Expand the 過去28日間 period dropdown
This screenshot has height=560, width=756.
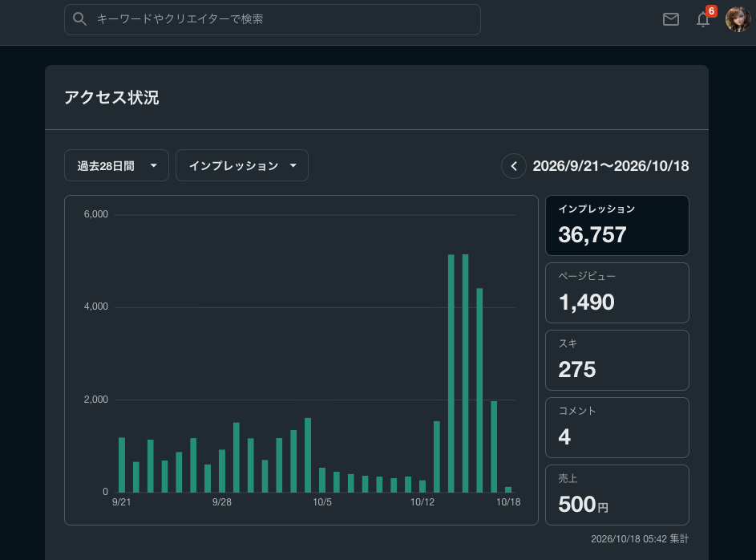[117, 165]
